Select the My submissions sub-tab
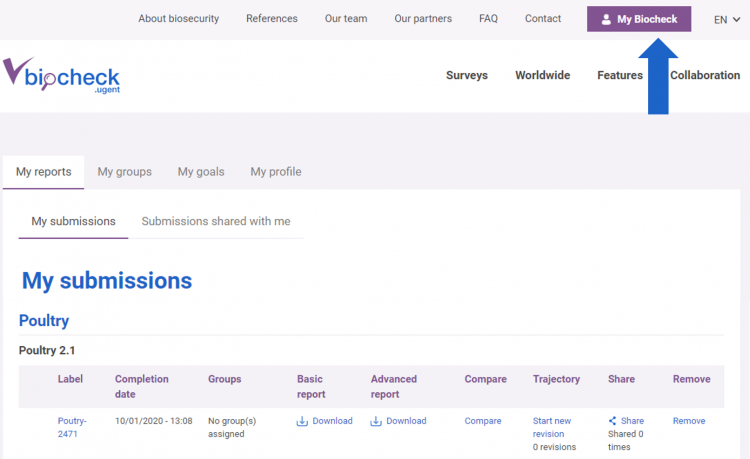 coord(73,221)
